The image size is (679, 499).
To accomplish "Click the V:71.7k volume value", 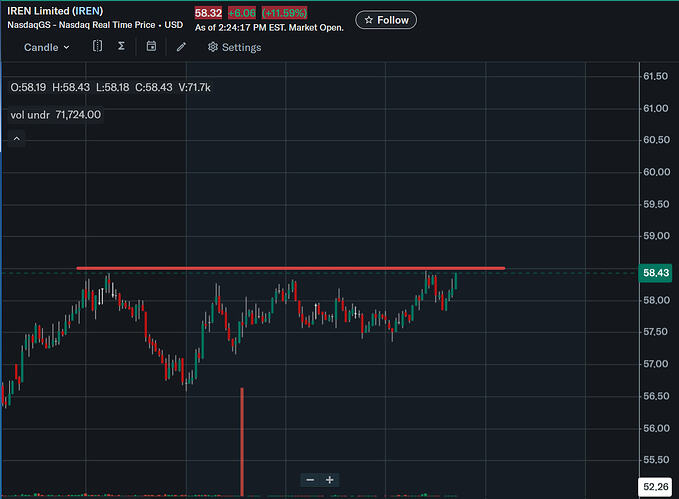I will click(194, 87).
